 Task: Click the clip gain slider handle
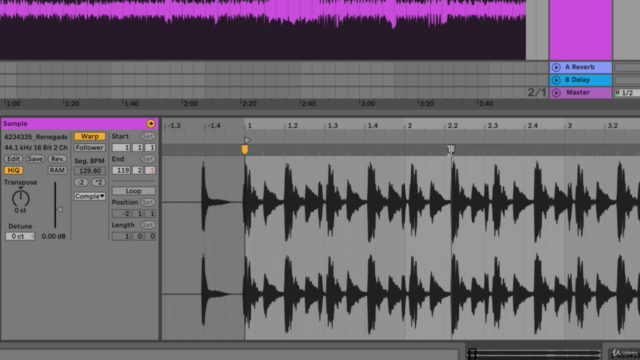(60, 210)
